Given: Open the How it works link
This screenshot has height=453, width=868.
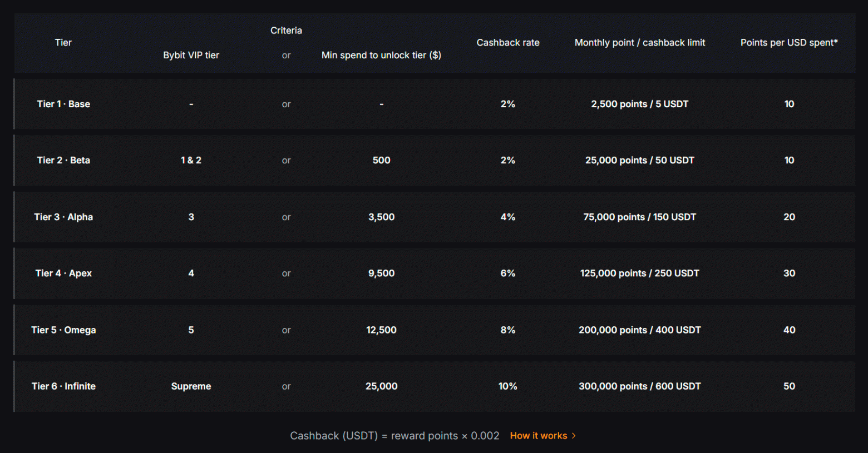Looking at the screenshot, I should (538, 436).
